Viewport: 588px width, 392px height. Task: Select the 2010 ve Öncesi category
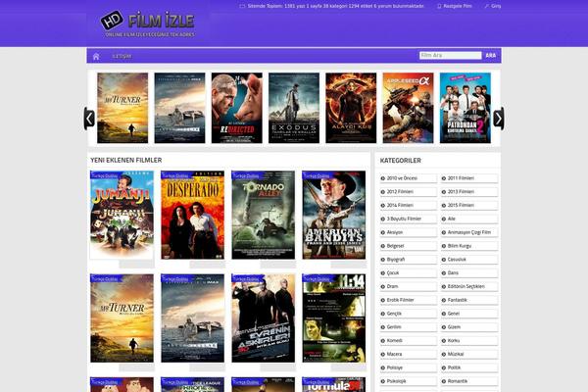coord(409,178)
